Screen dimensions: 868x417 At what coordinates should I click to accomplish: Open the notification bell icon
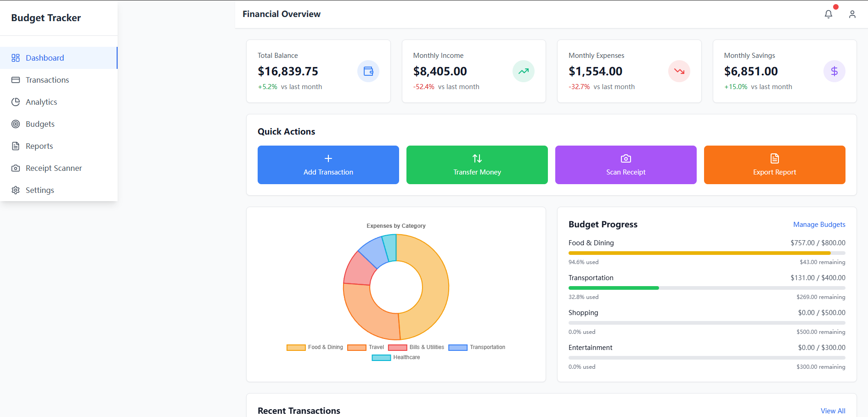point(828,14)
